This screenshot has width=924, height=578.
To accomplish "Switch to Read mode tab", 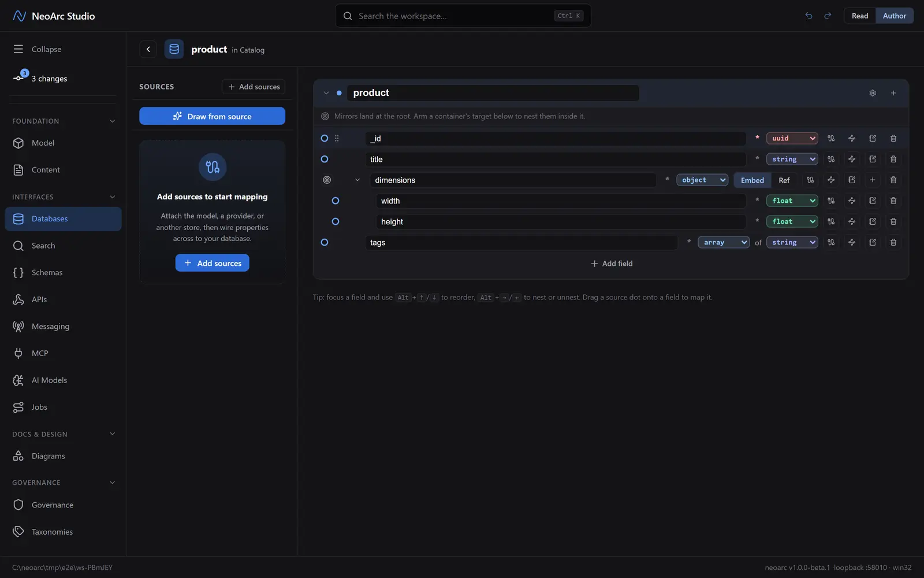I will (860, 16).
